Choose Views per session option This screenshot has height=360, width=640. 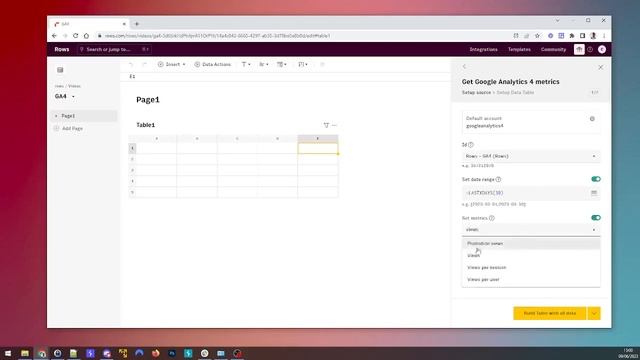[531, 268]
